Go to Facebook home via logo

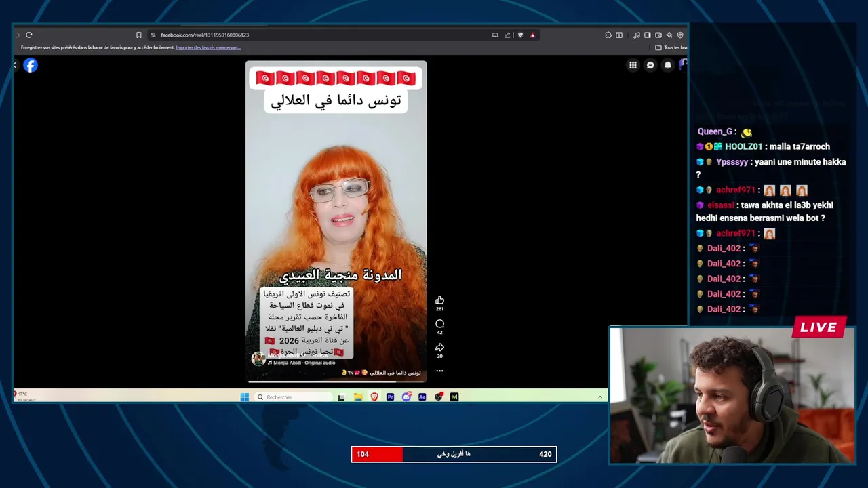pyautogui.click(x=31, y=65)
